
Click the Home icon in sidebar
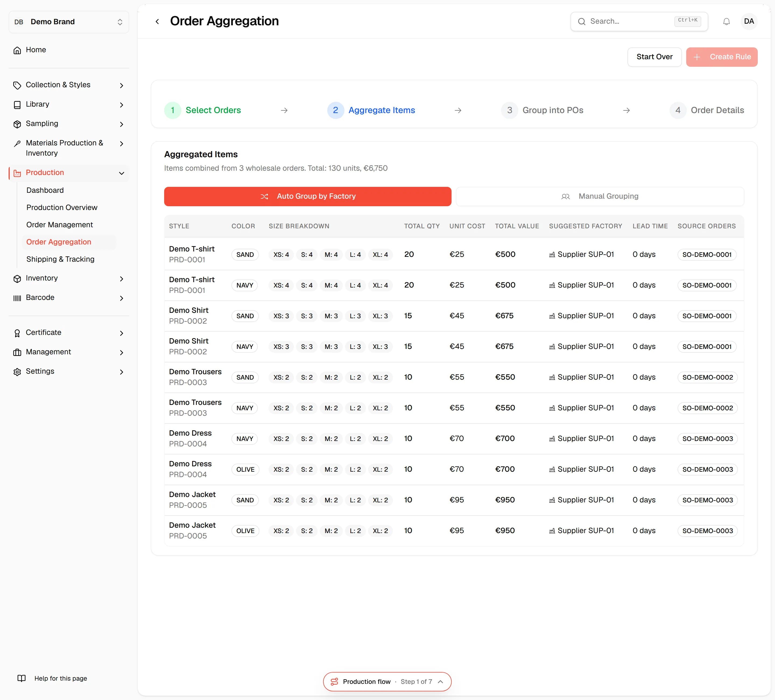tap(17, 50)
